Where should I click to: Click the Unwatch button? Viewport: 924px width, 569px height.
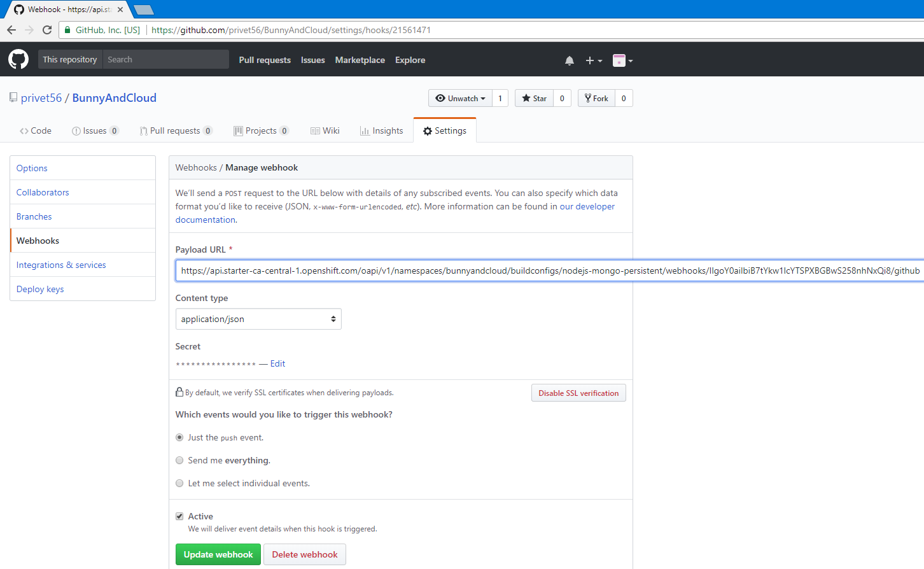[460, 98]
